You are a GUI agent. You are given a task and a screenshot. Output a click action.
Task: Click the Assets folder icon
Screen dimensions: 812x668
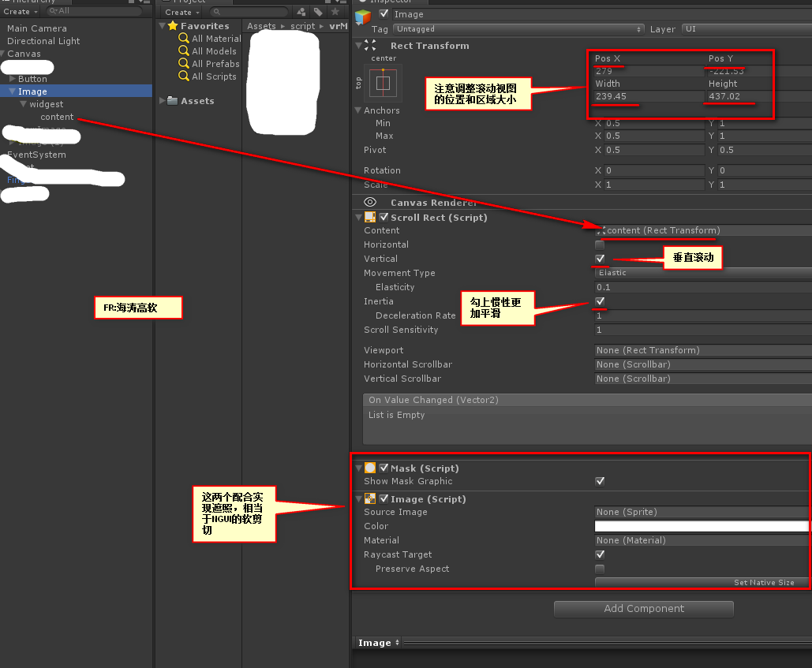point(173,100)
